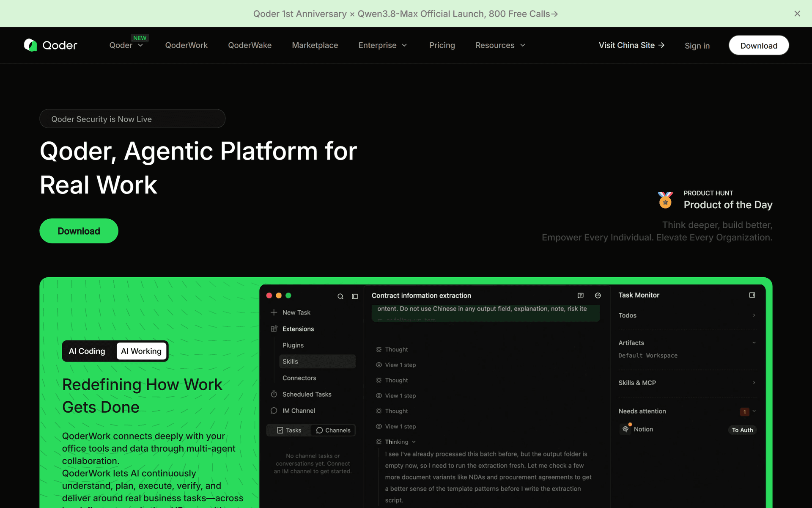Click the yellow window minimize dot
This screenshot has width=812, height=508.
(279, 295)
